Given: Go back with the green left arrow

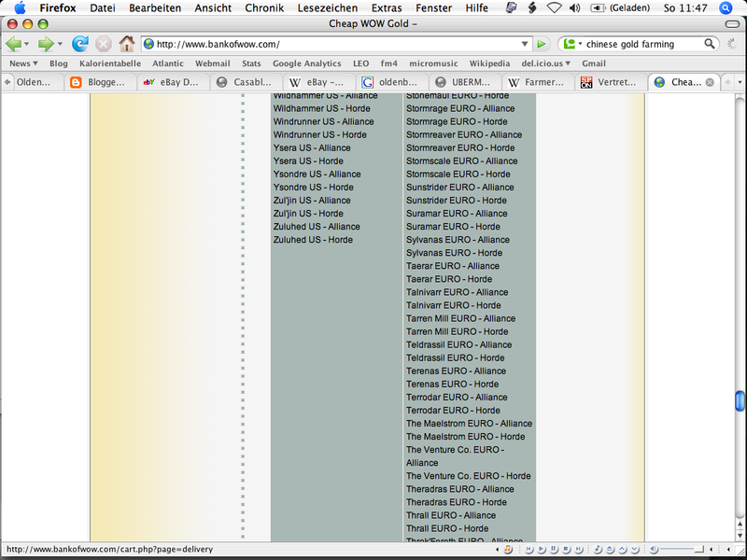Looking at the screenshot, I should 13,44.
